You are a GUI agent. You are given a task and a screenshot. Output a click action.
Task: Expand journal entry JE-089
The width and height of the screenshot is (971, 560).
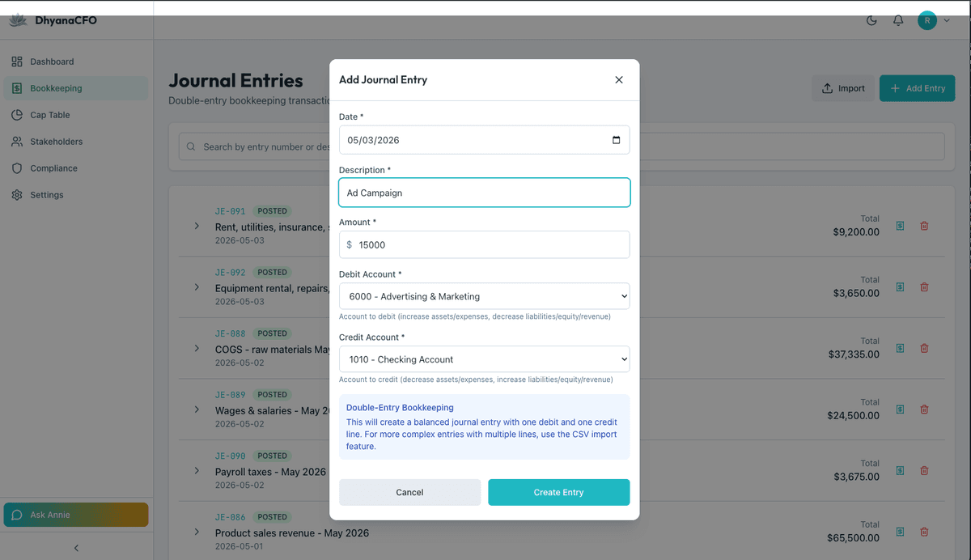(x=197, y=409)
